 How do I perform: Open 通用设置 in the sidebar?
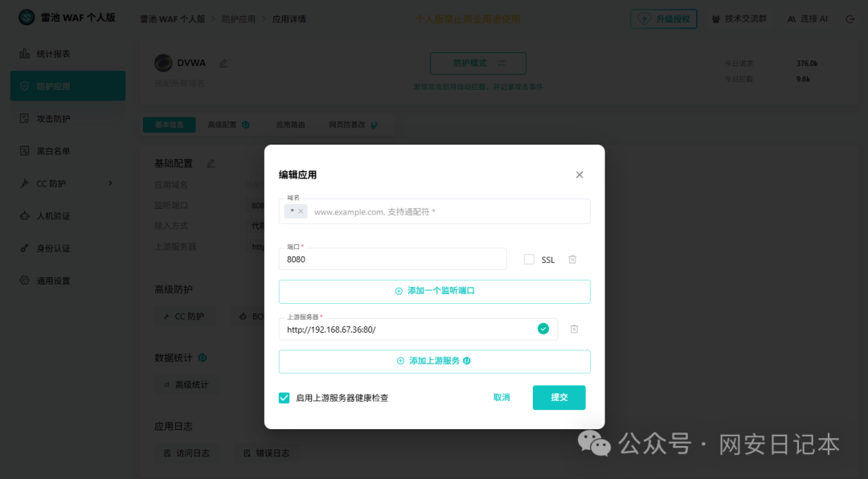(x=68, y=280)
